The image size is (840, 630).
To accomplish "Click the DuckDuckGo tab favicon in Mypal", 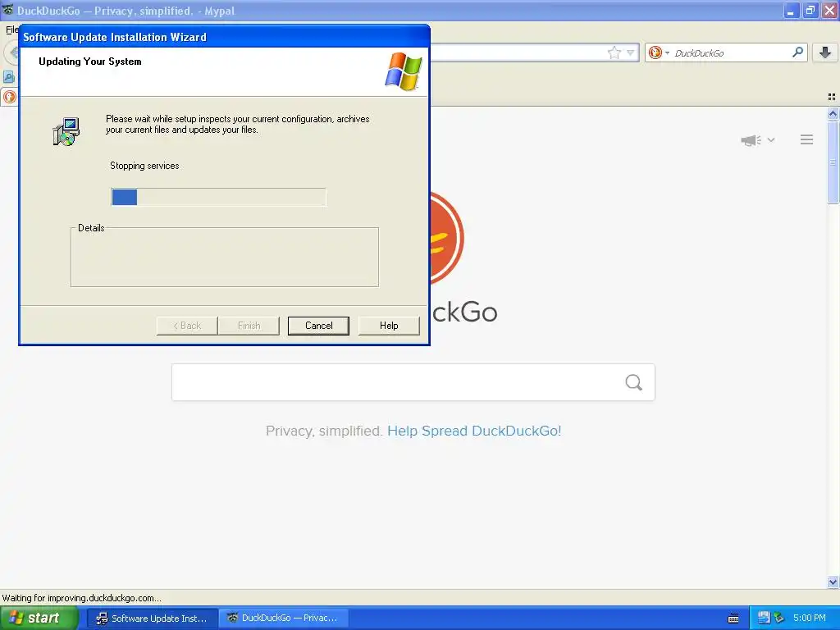I will pos(10,97).
